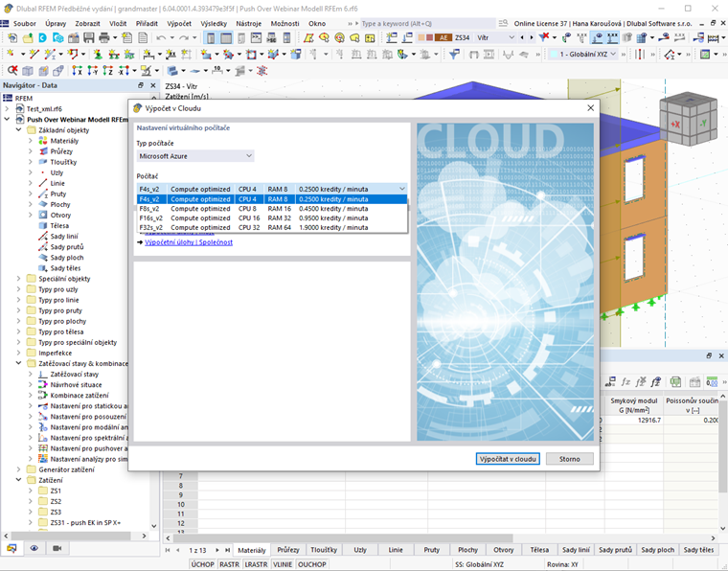The image size is (728, 571).
Task: Click the New Nodal Support icon
Action: [x=98, y=55]
